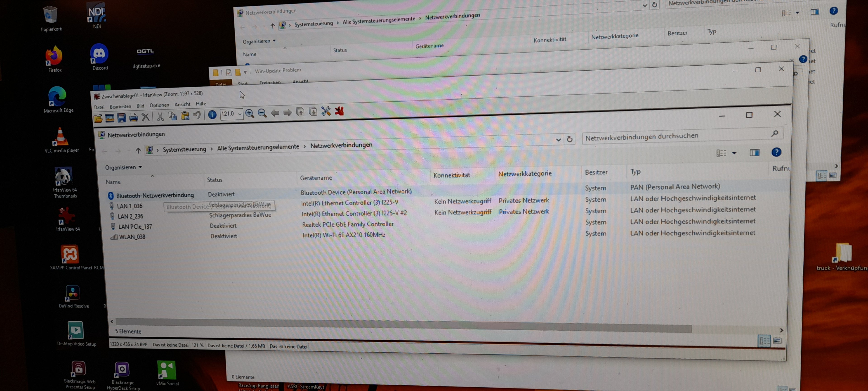Click the IrfanView Open file folder icon
The height and width of the screenshot is (391, 868).
98,118
